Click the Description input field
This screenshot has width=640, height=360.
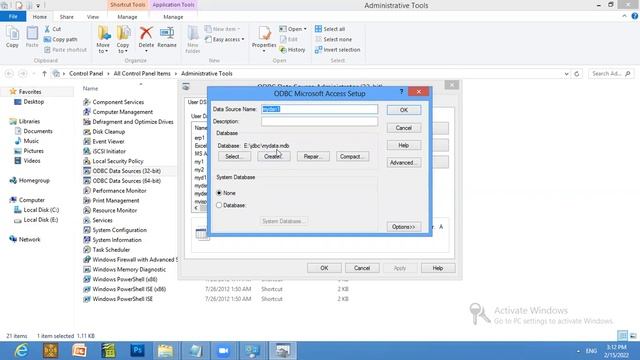tap(320, 121)
